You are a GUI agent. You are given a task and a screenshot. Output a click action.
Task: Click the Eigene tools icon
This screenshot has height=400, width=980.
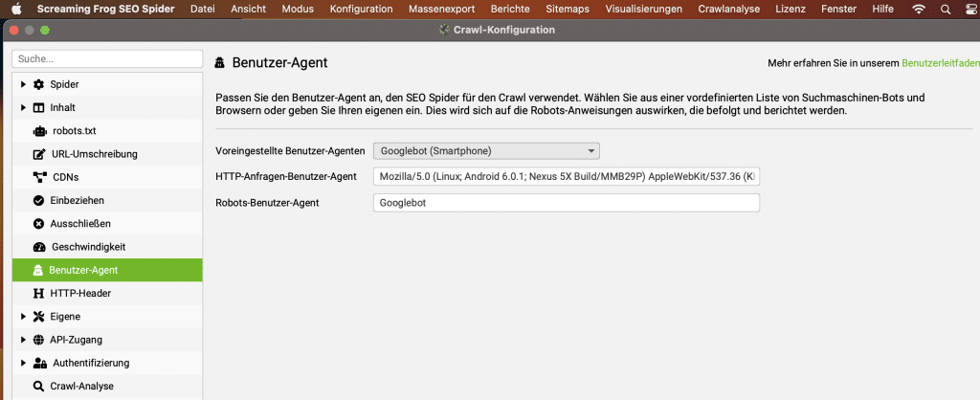tap(38, 316)
